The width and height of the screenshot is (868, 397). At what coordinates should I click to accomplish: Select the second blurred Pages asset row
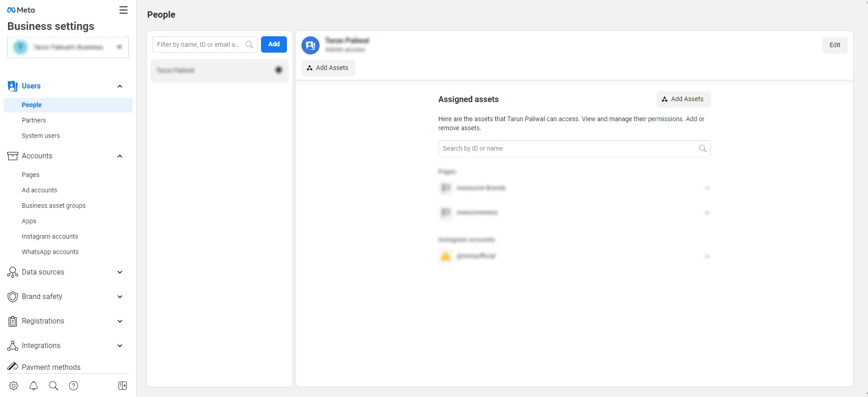(x=574, y=212)
